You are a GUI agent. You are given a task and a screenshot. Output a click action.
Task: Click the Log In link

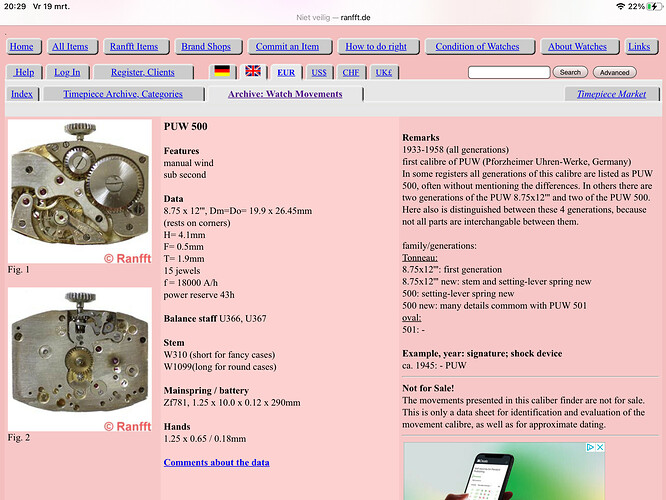(x=67, y=73)
